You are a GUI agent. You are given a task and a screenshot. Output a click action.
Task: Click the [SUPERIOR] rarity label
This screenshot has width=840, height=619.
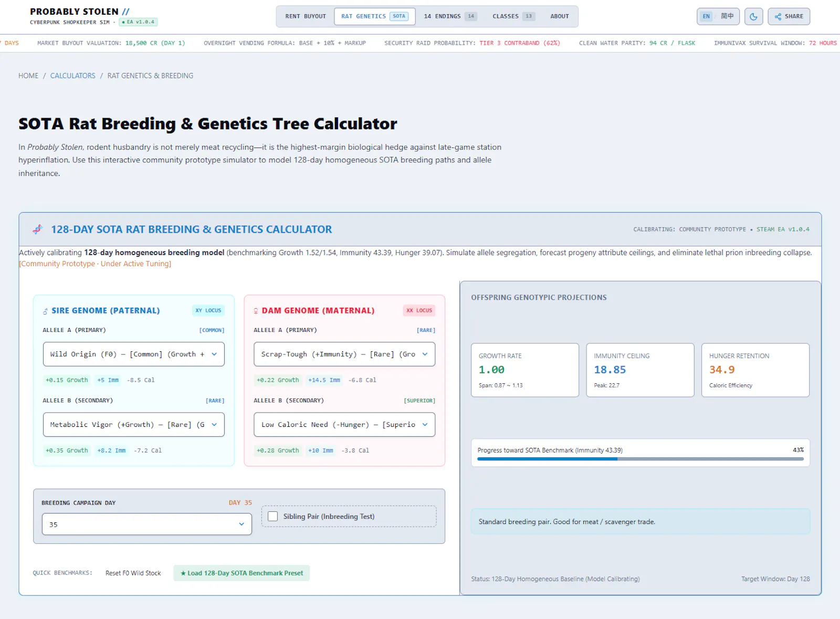(x=419, y=401)
